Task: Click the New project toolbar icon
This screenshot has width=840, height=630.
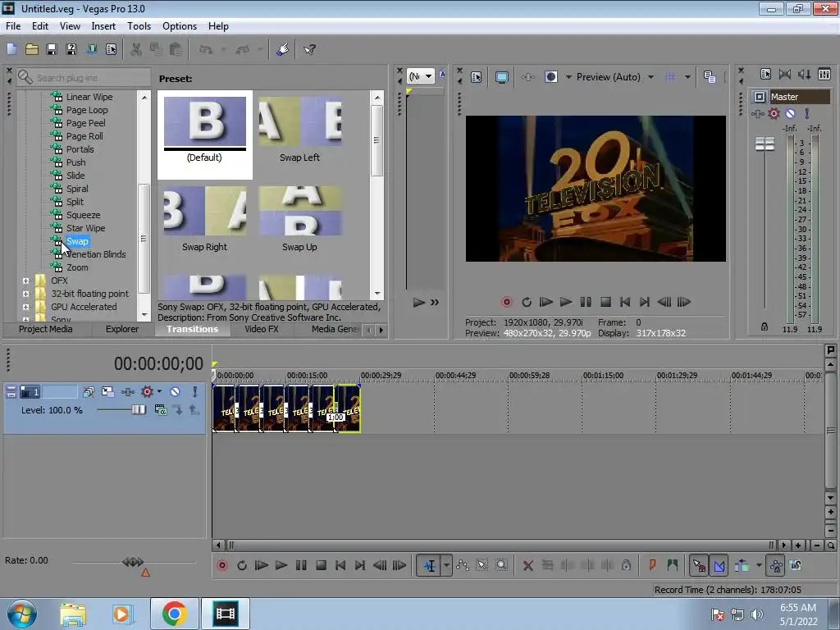Action: (x=11, y=49)
